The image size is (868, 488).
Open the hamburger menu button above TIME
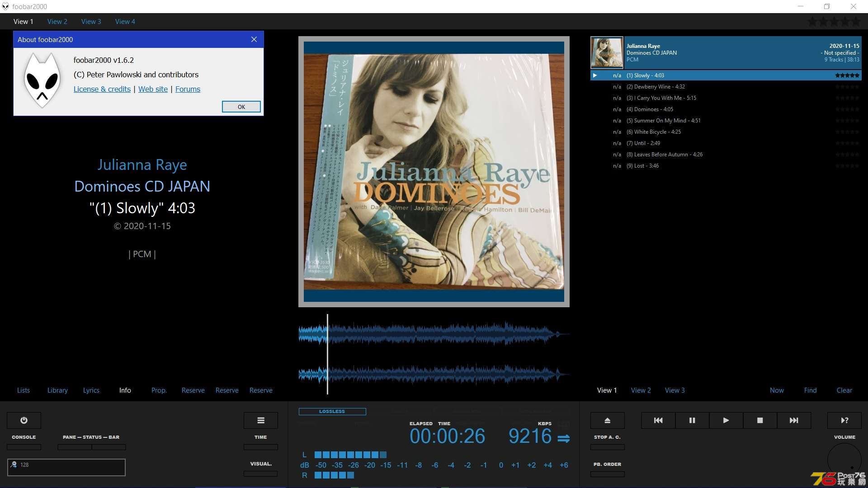[261, 420]
